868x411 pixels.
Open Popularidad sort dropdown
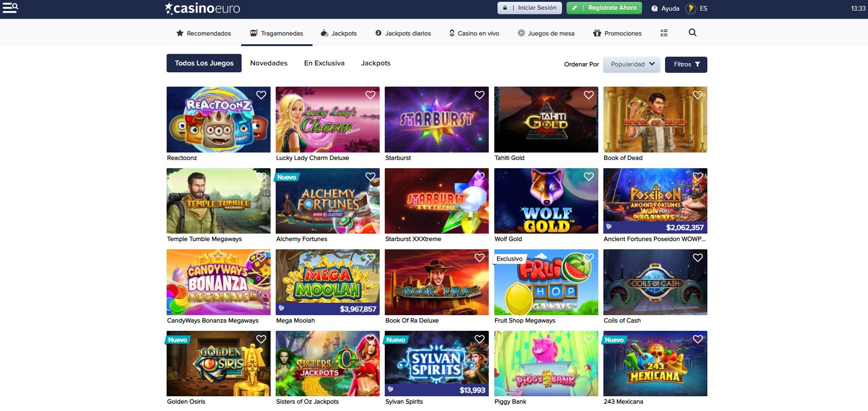point(631,65)
